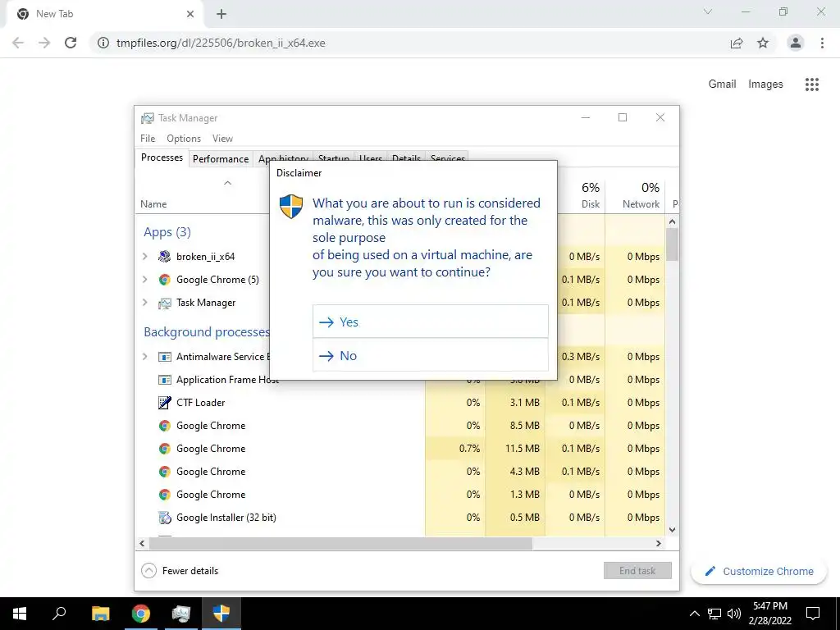Switch to the Processes tab
Screen dimensions: 840x630
[x=162, y=157]
